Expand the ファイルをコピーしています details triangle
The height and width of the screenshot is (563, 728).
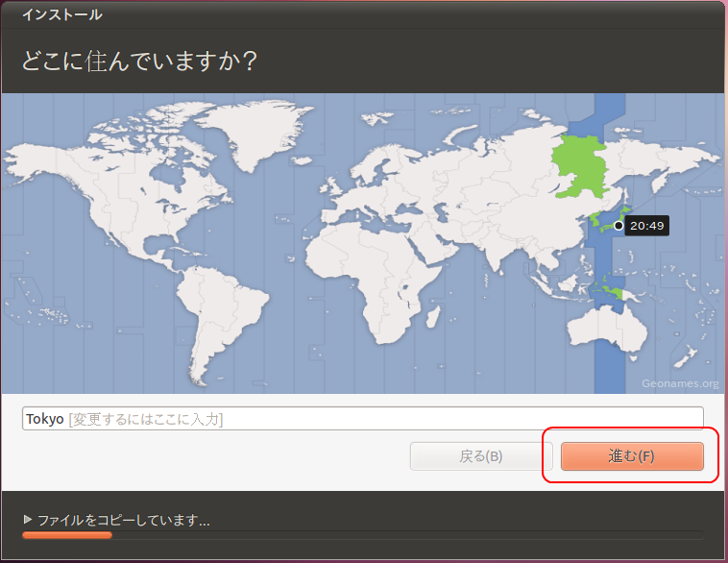click(28, 520)
